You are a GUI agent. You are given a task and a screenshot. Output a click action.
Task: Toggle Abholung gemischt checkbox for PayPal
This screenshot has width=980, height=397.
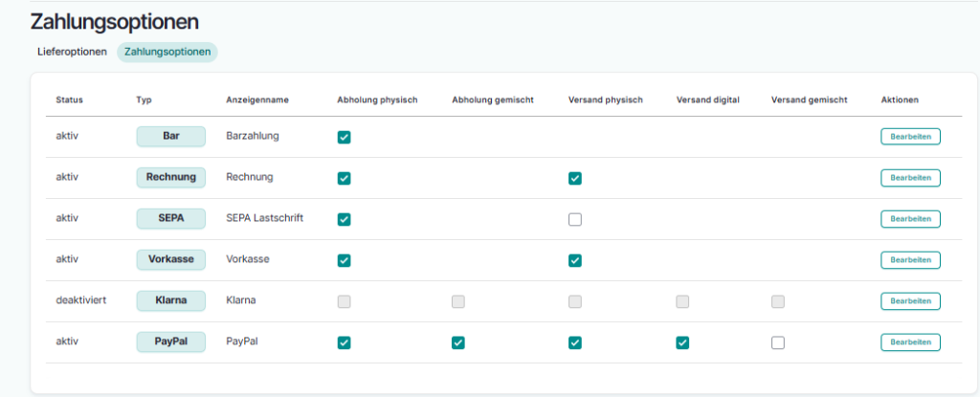(458, 342)
